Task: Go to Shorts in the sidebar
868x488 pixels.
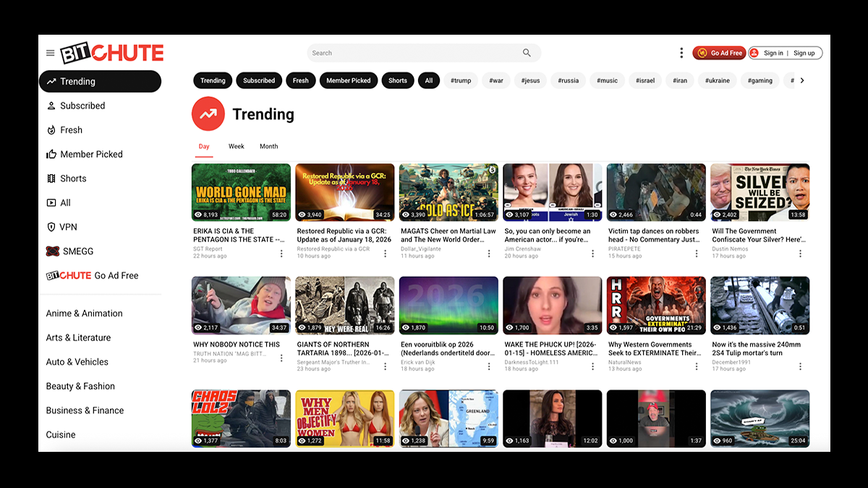Action: click(x=73, y=179)
